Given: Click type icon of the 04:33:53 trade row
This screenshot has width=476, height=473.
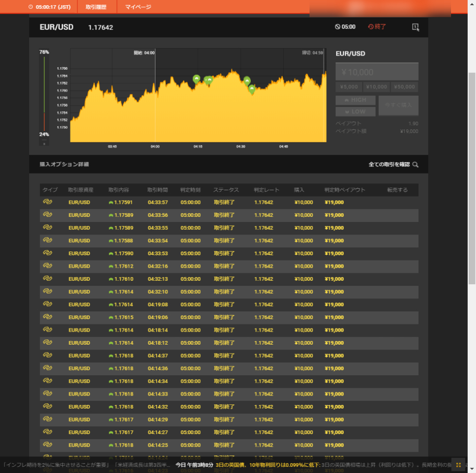Looking at the screenshot, I should coord(47,253).
